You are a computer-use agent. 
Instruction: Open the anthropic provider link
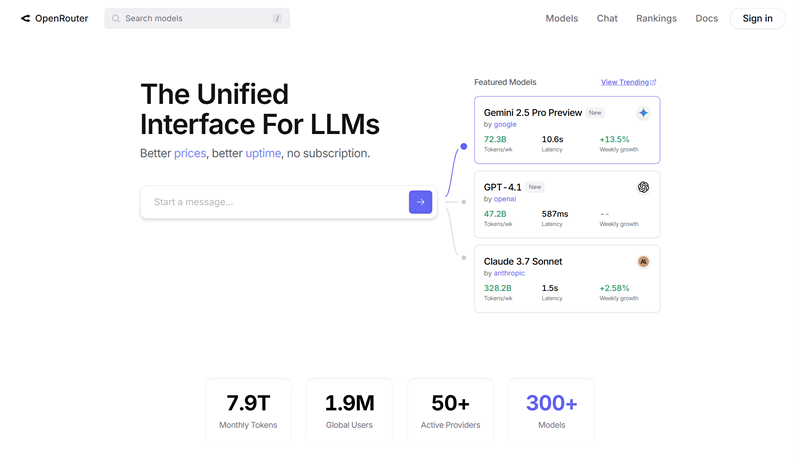(509, 273)
